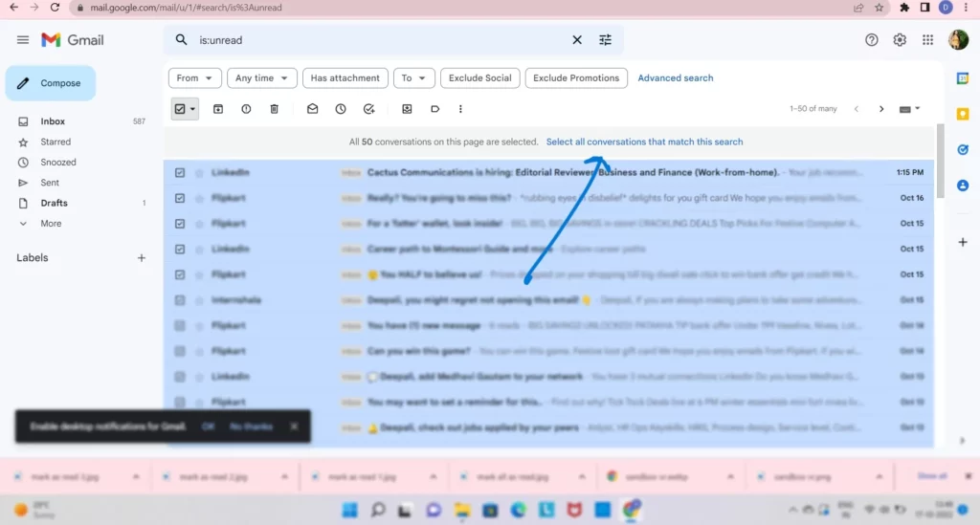Delete the selected conversations with the trash icon
Viewport: 980px width, 525px height.
tap(274, 109)
